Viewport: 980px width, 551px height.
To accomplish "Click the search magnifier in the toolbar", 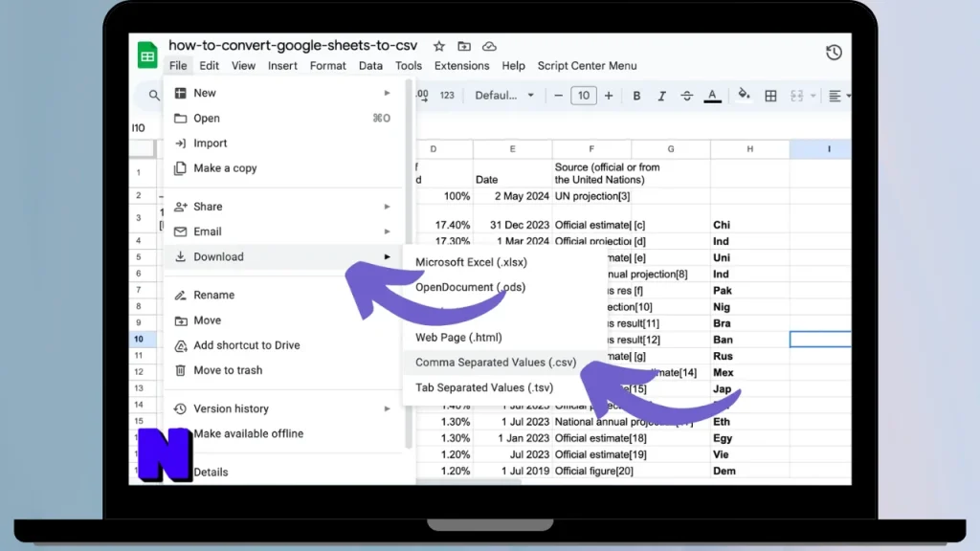I will [x=154, y=96].
